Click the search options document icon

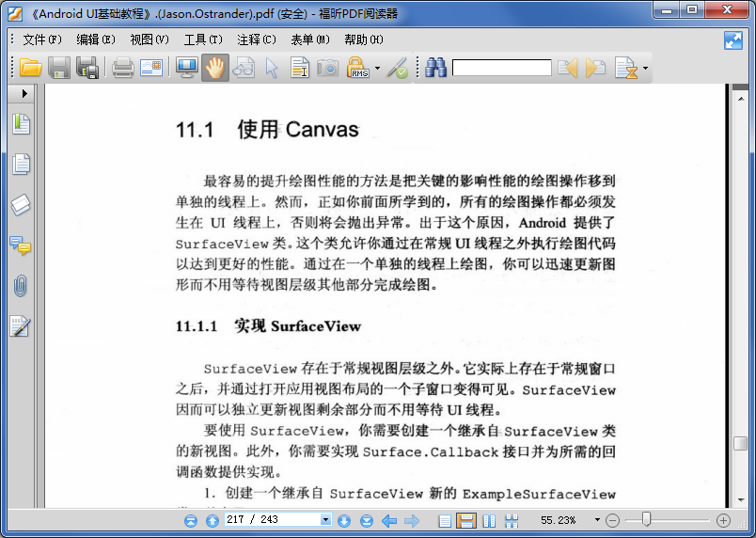[626, 68]
